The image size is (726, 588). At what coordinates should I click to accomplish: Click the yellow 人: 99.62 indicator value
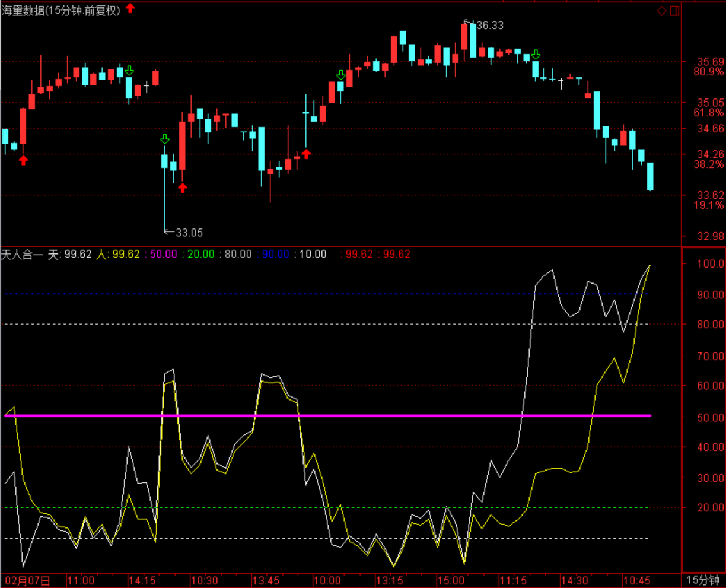tap(118, 254)
